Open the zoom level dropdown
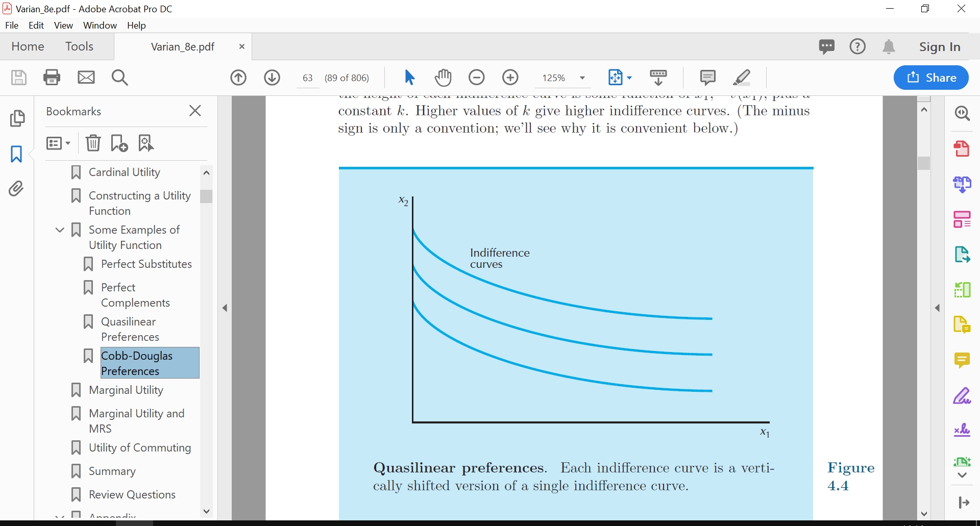The height and width of the screenshot is (526, 980). (x=582, y=78)
